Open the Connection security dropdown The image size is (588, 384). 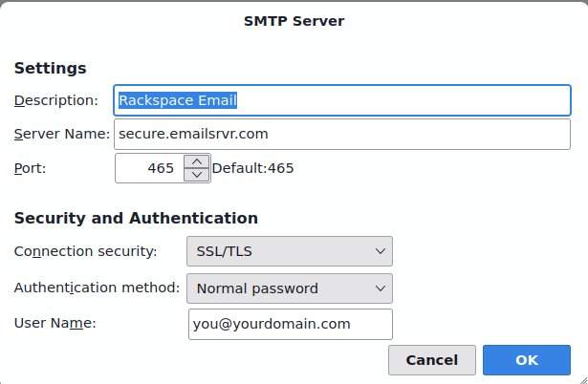290,251
